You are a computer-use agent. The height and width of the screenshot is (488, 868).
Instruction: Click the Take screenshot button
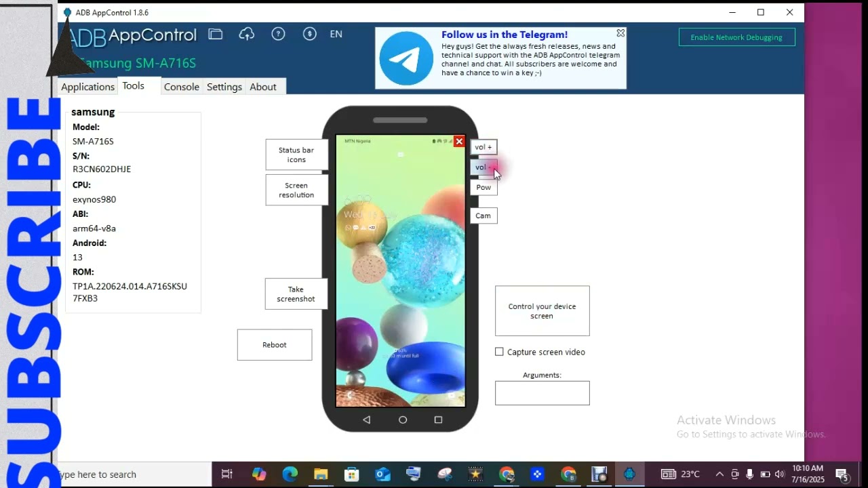(296, 294)
